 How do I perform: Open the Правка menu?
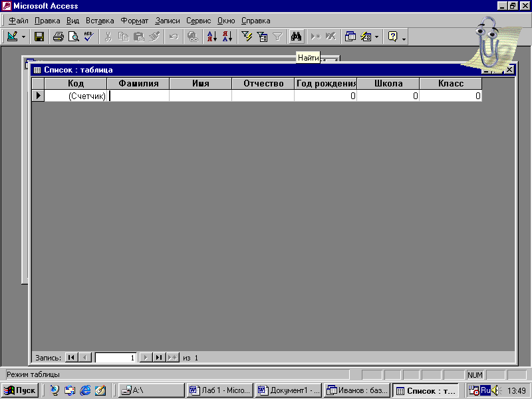47,21
